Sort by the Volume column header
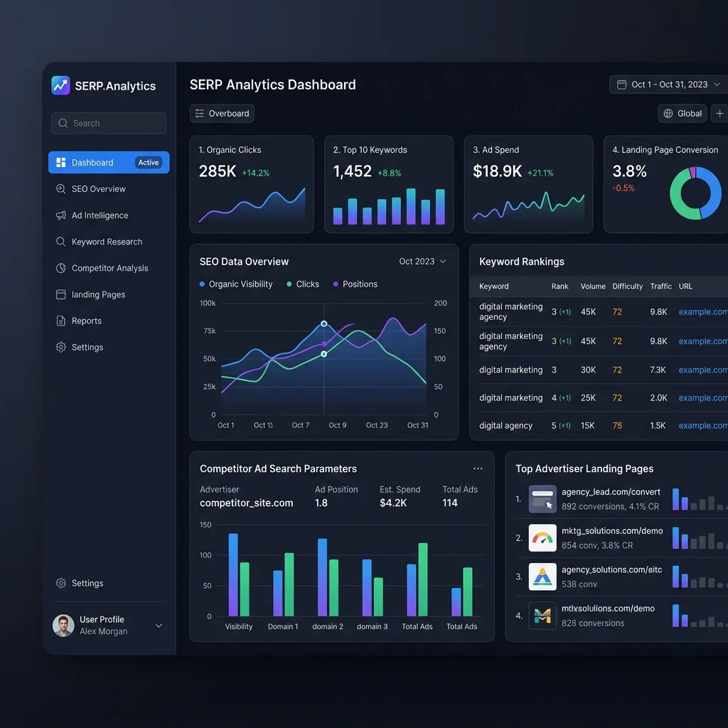This screenshot has width=728, height=728. [x=593, y=287]
